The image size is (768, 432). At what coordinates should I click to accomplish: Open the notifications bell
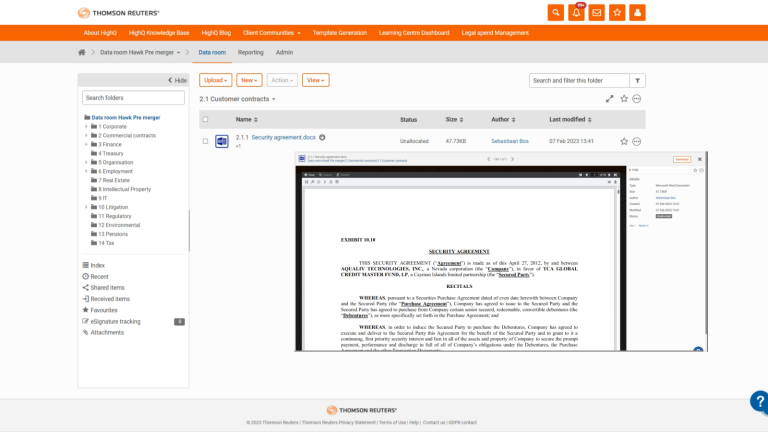tap(576, 12)
